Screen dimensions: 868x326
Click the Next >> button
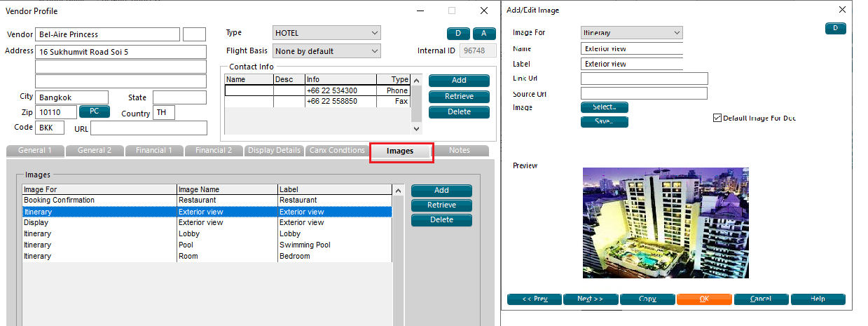pyautogui.click(x=591, y=299)
